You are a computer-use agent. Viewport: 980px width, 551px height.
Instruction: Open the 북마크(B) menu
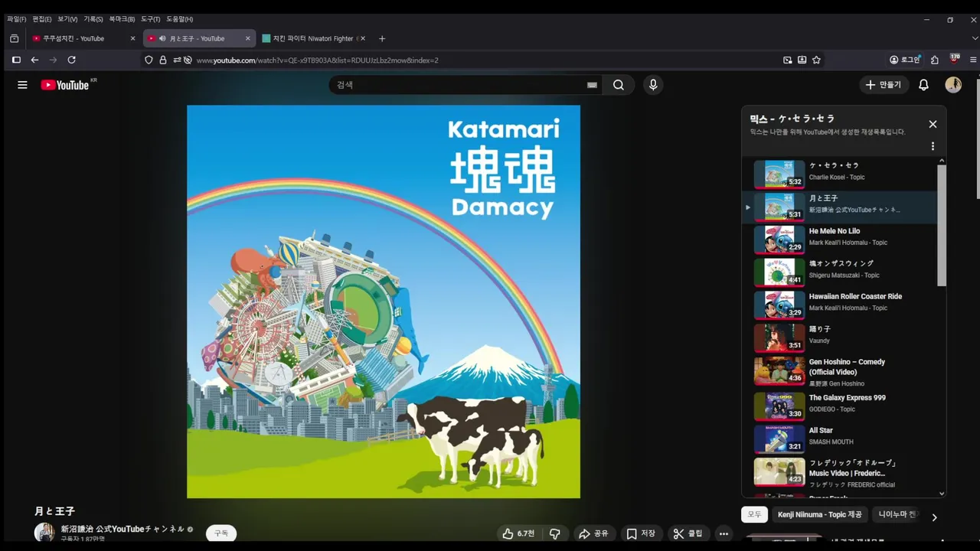[122, 19]
